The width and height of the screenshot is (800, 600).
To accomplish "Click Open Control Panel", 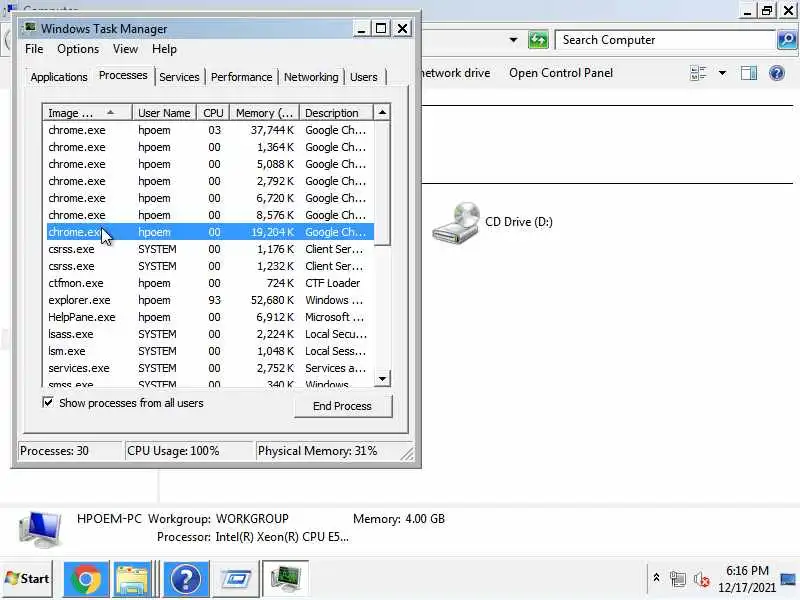I will click(x=561, y=73).
